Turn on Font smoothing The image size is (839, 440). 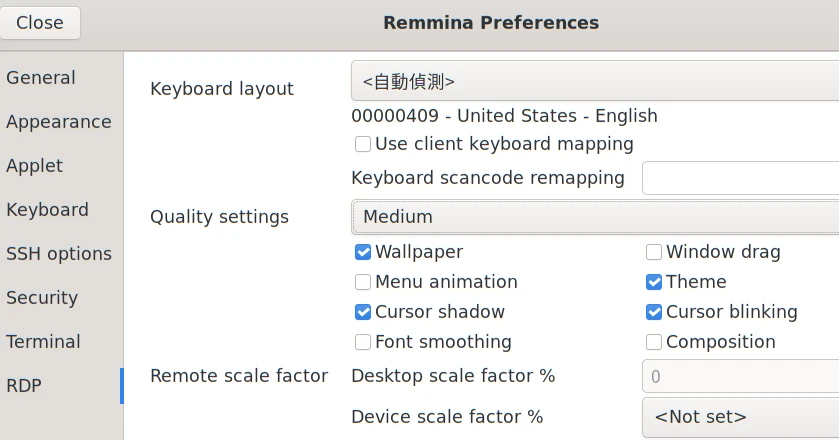tap(363, 342)
